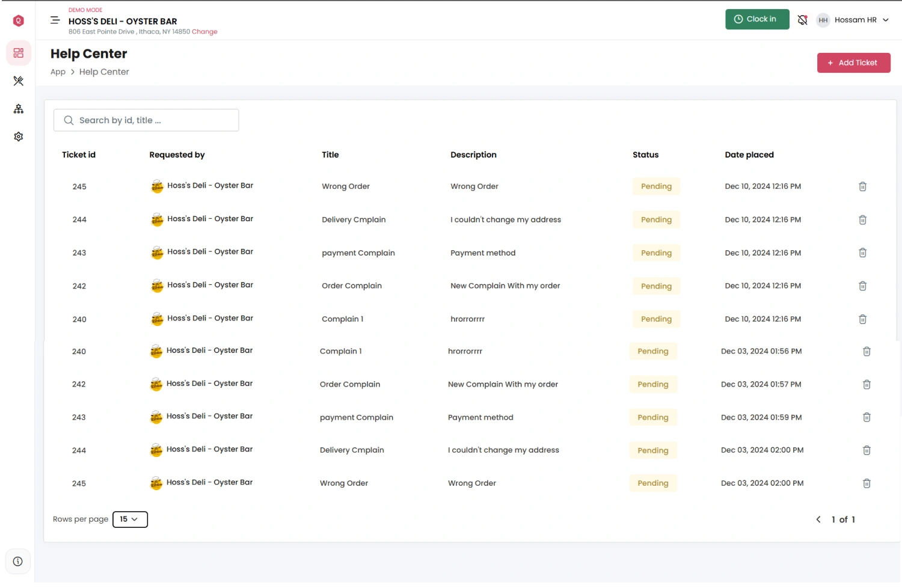This screenshot has width=902, height=588.
Task: Click the muted notifications bell icon
Action: pos(802,20)
